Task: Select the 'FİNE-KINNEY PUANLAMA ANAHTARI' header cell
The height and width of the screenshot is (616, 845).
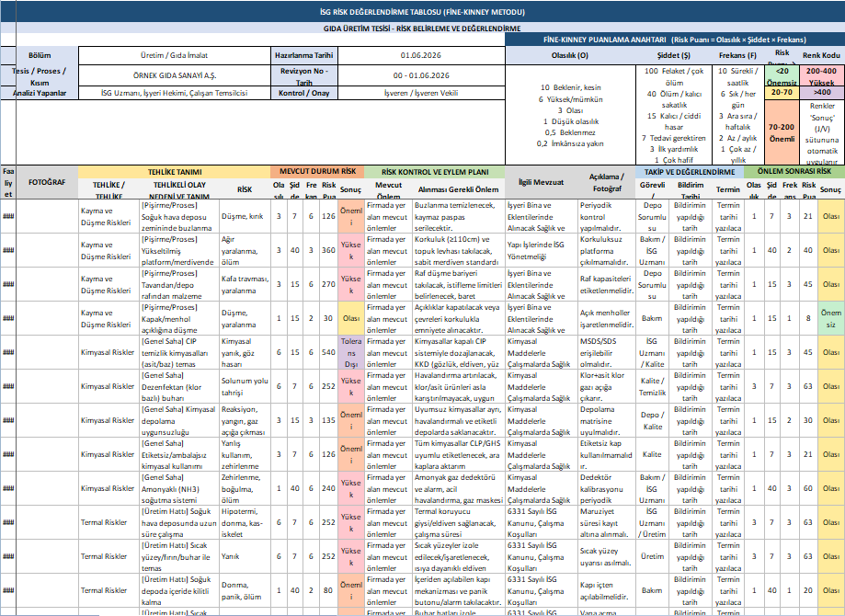Action: pos(675,40)
